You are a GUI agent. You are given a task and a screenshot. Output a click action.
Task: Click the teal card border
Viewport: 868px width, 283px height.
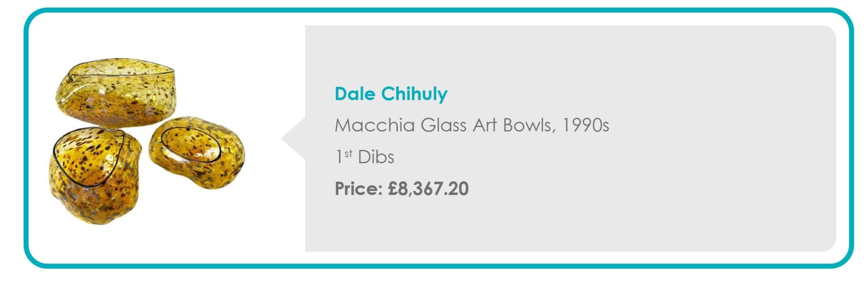tap(434, 10)
